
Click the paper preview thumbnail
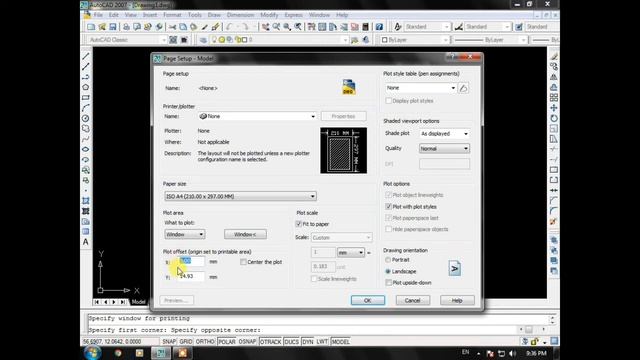344,151
